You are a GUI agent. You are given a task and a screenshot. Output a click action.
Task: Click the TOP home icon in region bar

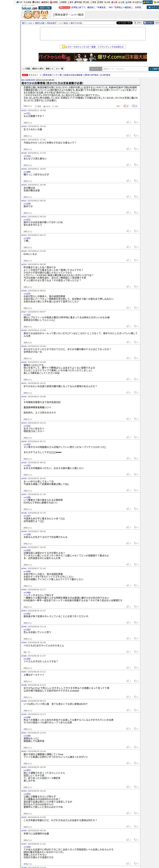click(19, 2)
